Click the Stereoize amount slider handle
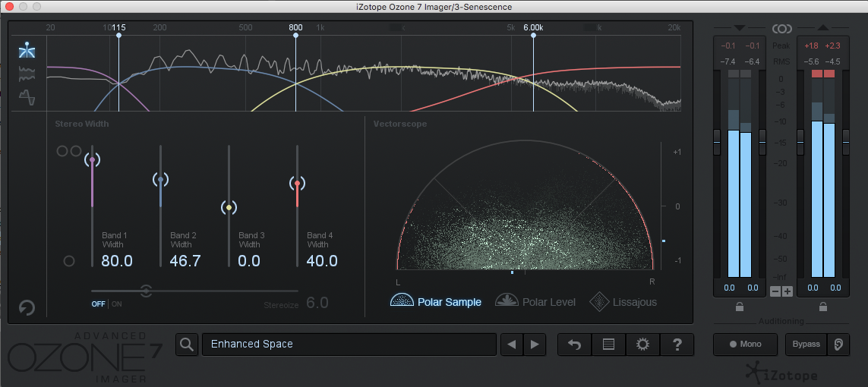The image size is (868, 387). click(x=146, y=290)
